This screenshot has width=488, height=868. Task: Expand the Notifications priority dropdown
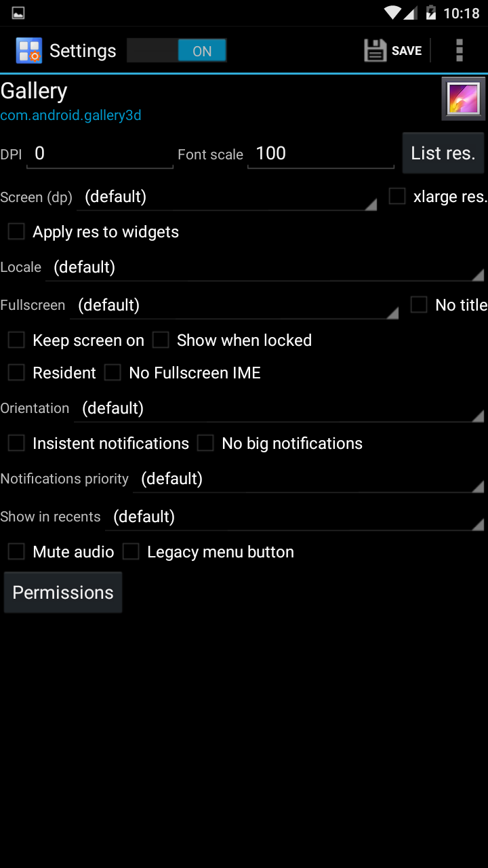(309, 479)
